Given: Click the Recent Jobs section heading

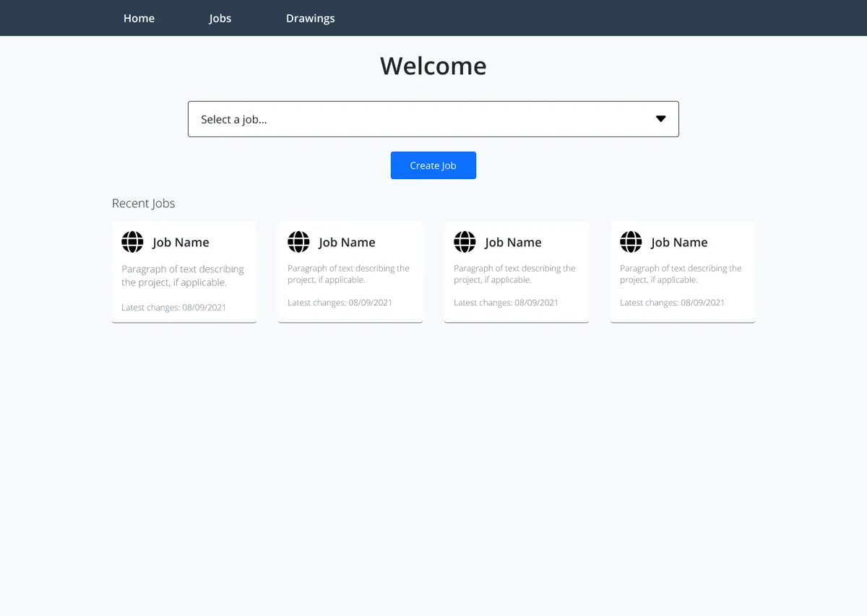Looking at the screenshot, I should pyautogui.click(x=144, y=204).
